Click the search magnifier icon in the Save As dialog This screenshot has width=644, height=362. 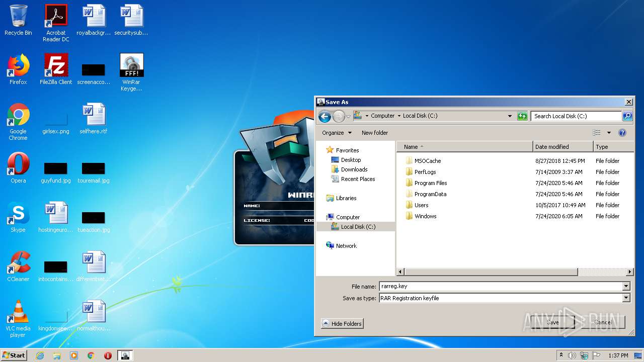(x=627, y=116)
